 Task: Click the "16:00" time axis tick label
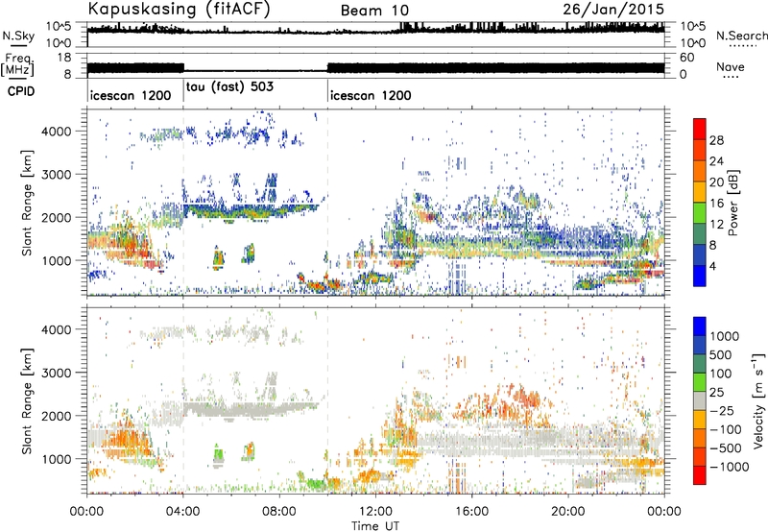click(471, 512)
